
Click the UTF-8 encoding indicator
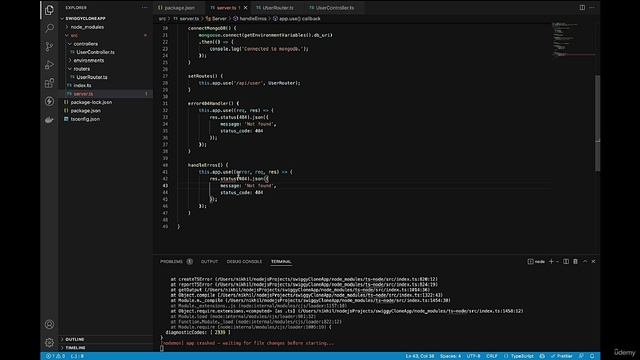(x=473, y=356)
